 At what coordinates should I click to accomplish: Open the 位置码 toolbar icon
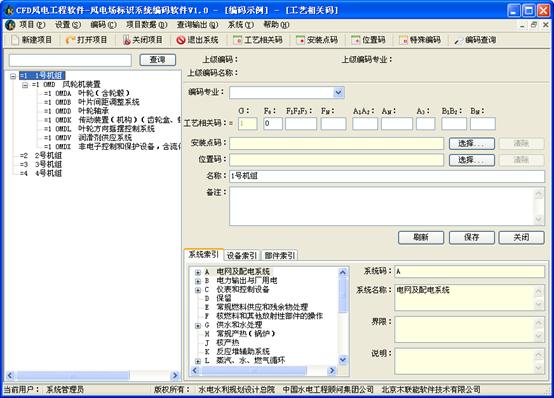click(x=355, y=40)
